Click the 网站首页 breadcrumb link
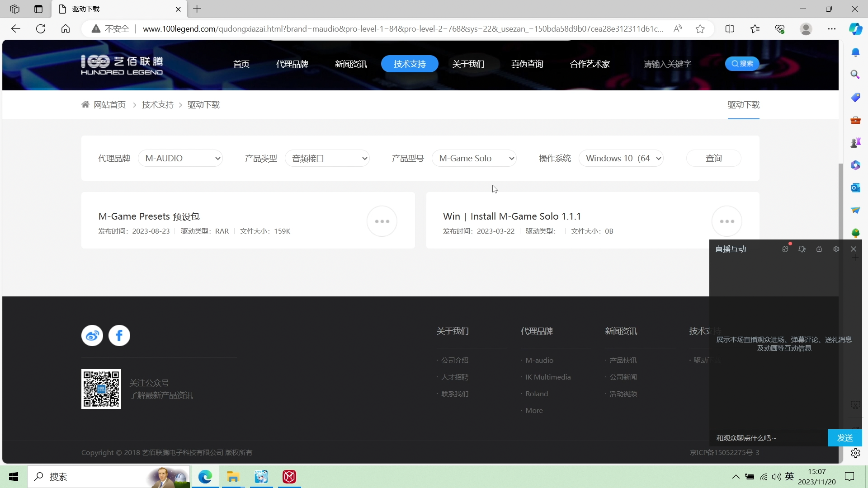 click(x=110, y=105)
